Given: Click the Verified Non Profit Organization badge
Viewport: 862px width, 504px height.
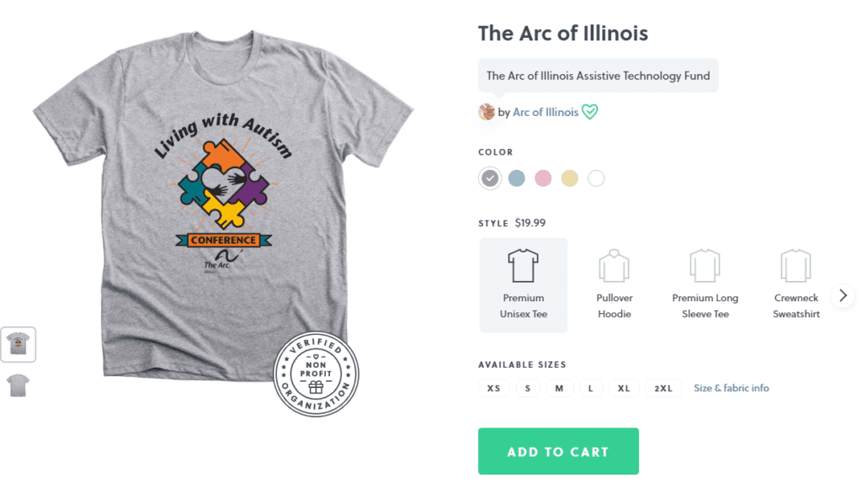Looking at the screenshot, I should pos(316,374).
